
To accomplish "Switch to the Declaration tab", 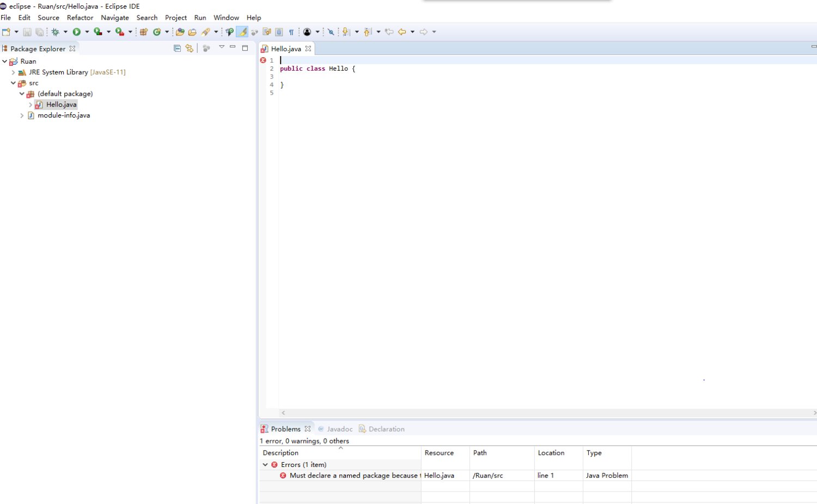I will (381, 429).
